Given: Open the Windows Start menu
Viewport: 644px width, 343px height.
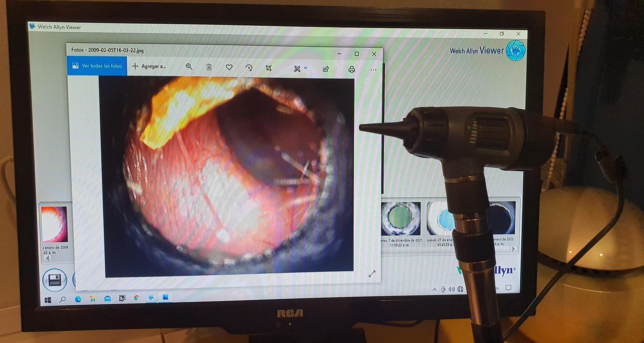Looking at the screenshot, I should [x=48, y=299].
